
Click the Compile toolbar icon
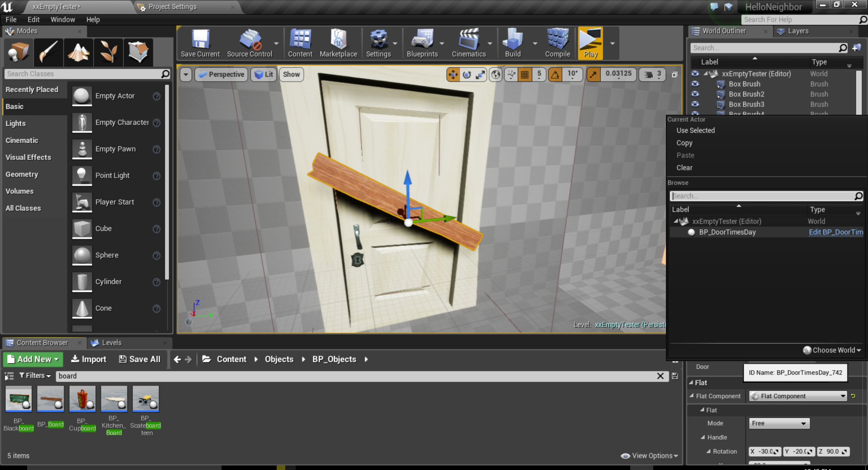point(557,43)
